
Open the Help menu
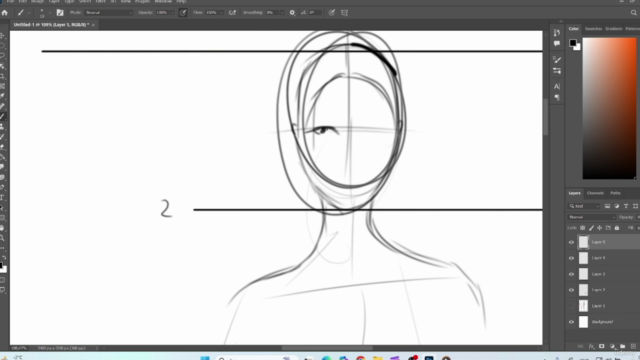[x=181, y=2]
